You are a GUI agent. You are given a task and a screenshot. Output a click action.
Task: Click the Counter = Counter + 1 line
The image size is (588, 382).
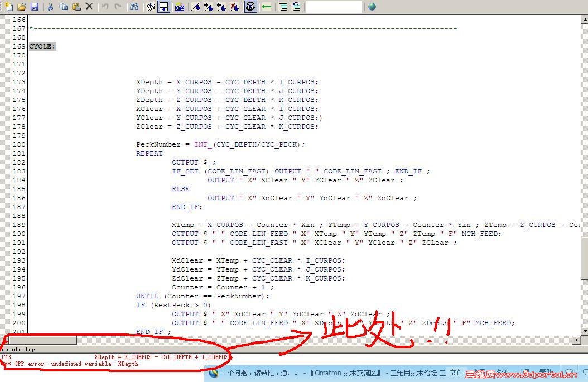click(223, 288)
